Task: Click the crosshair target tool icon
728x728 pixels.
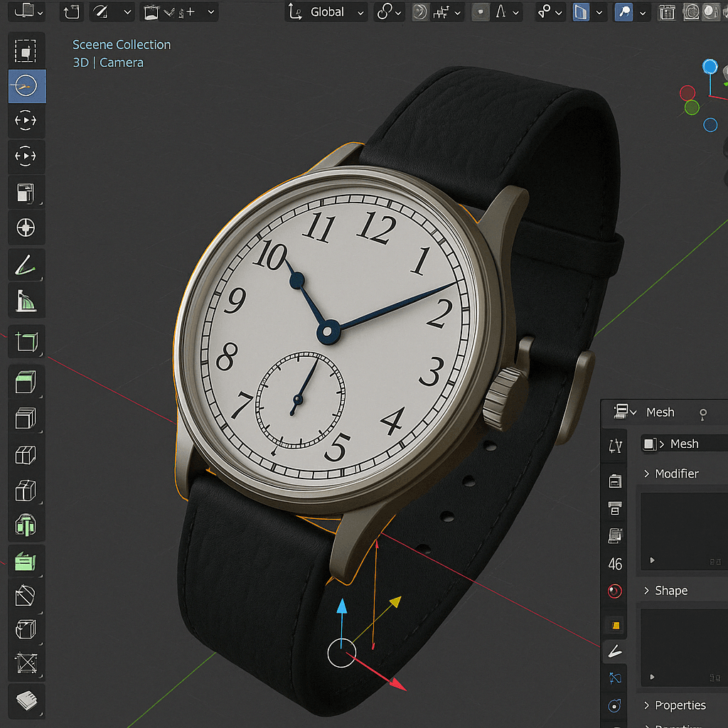Action: tap(26, 228)
